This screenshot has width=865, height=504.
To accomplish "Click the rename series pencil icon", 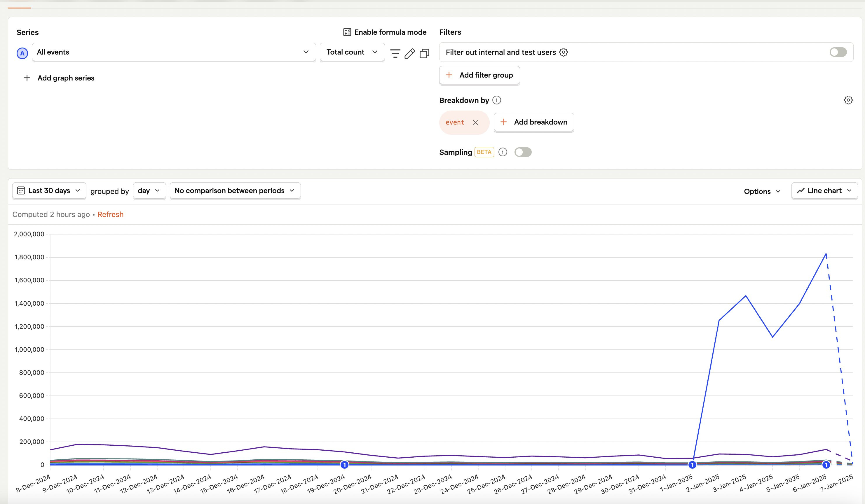I will tap(409, 53).
